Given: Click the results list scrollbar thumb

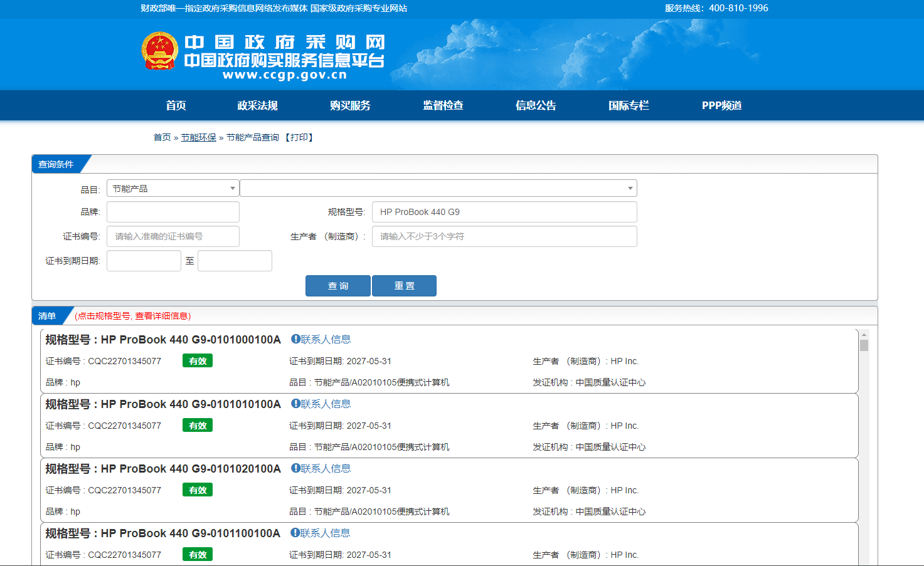Looking at the screenshot, I should 864,345.
